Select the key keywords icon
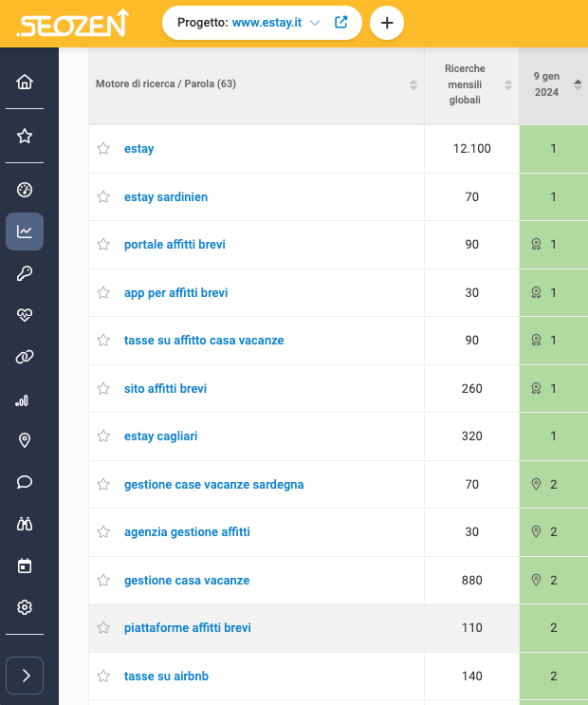Image resolution: width=588 pixels, height=705 pixels. click(25, 273)
